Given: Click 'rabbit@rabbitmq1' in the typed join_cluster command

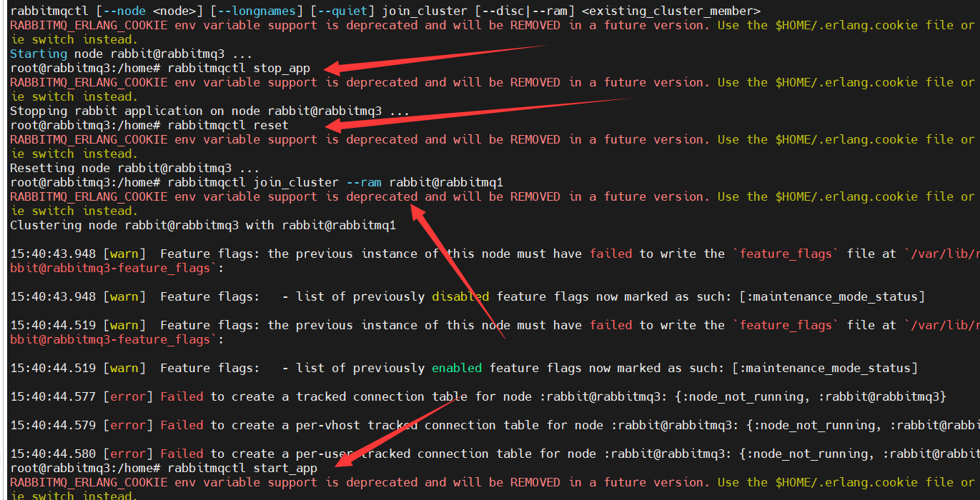Looking at the screenshot, I should coord(446,182).
